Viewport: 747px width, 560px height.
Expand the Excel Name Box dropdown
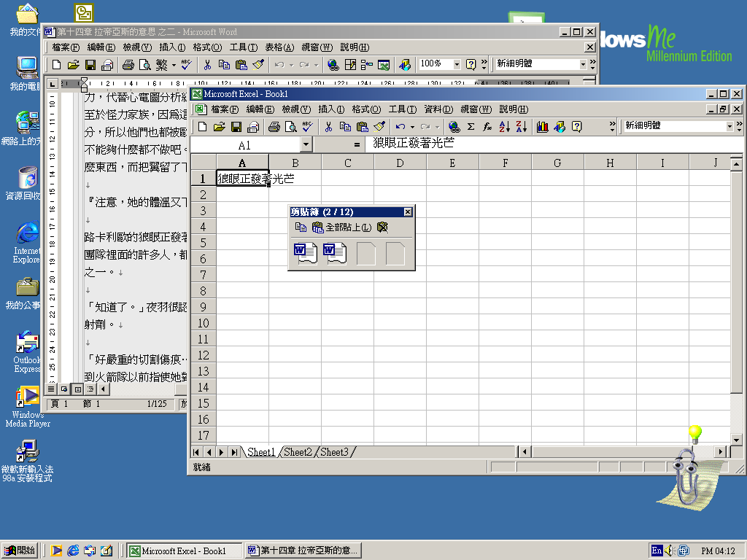[306, 144]
